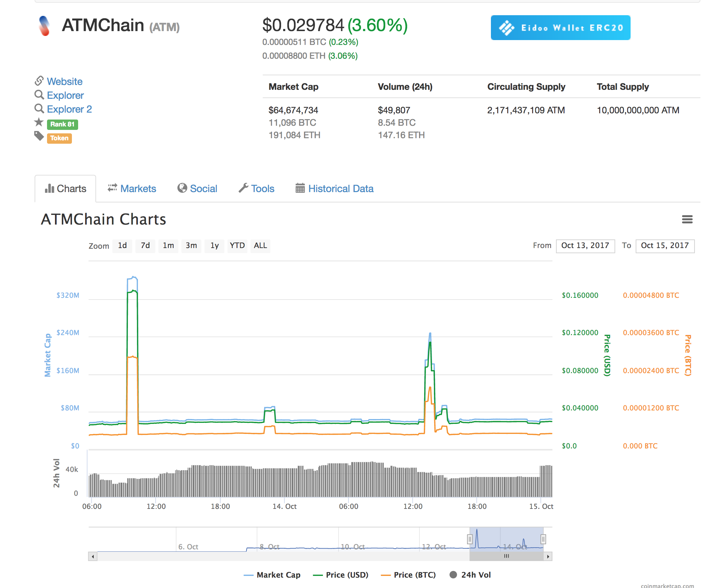Click the 0.00000511 BTC price line
The width and height of the screenshot is (726, 588).
point(310,42)
